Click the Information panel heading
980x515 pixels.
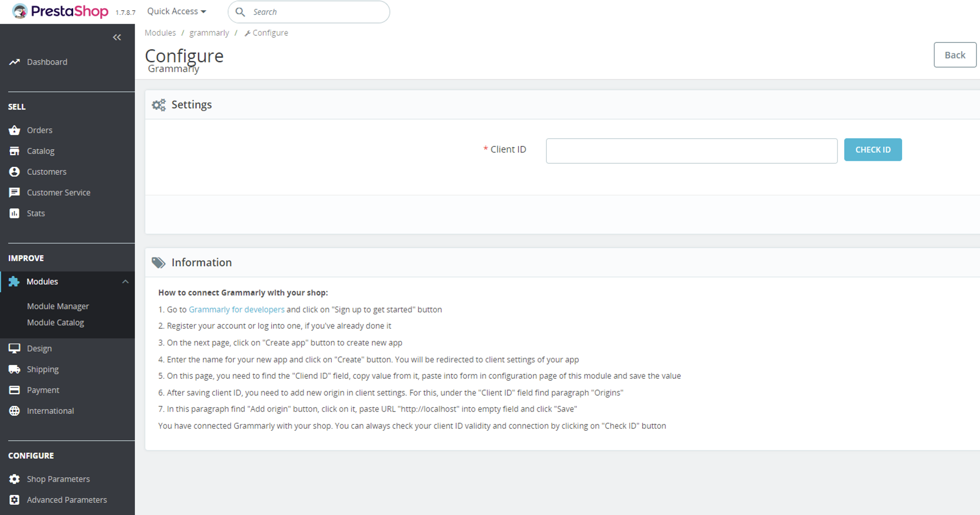coord(202,262)
